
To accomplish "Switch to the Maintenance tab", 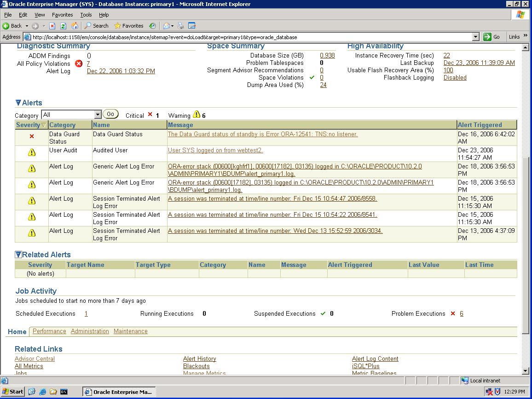I will pos(131,331).
